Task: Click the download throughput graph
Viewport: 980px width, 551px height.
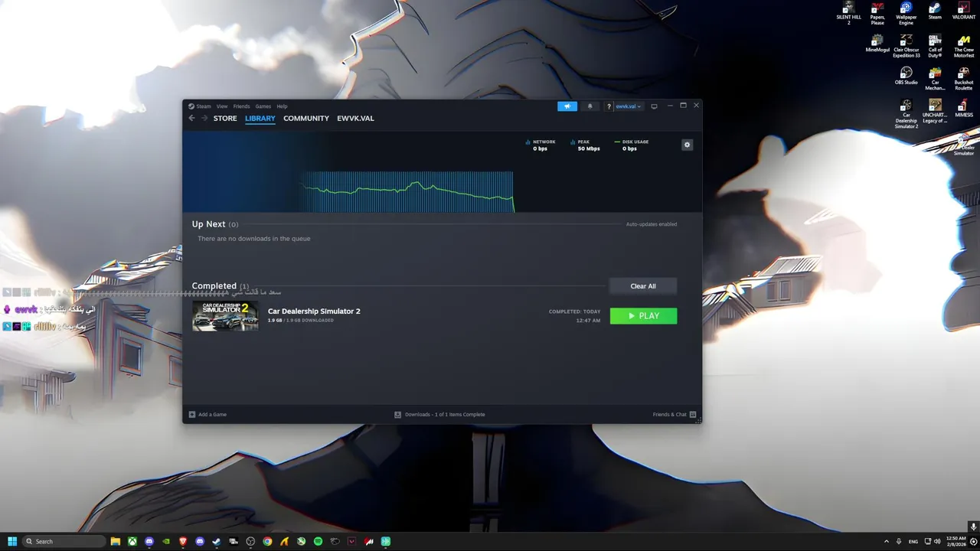Action: click(407, 191)
